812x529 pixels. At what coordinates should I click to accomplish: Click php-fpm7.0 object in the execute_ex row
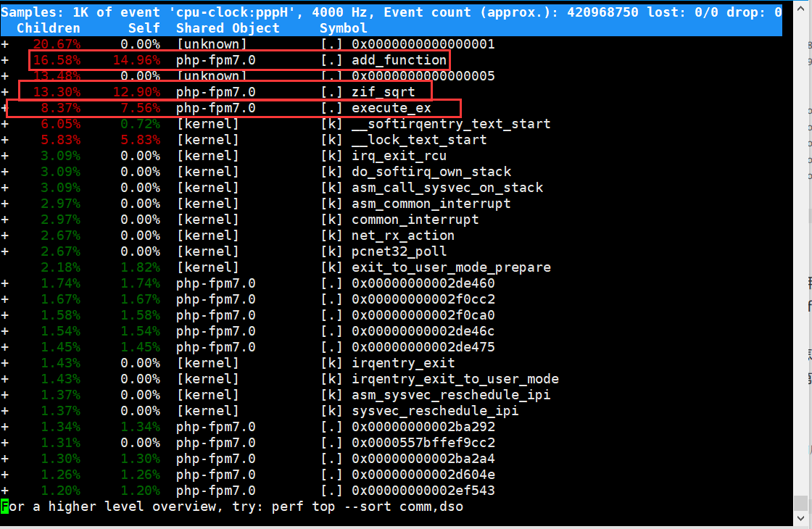click(x=216, y=108)
